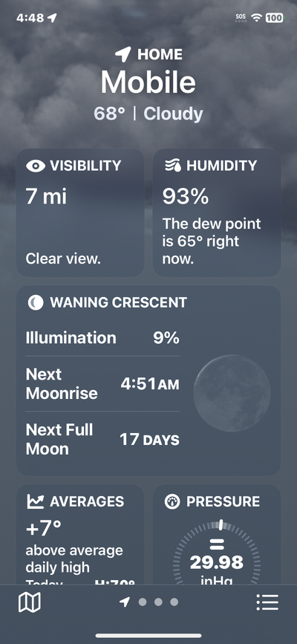Screen dimensions: 297x644
Task: Tap the battery indicator in status bar
Action: coord(274,18)
